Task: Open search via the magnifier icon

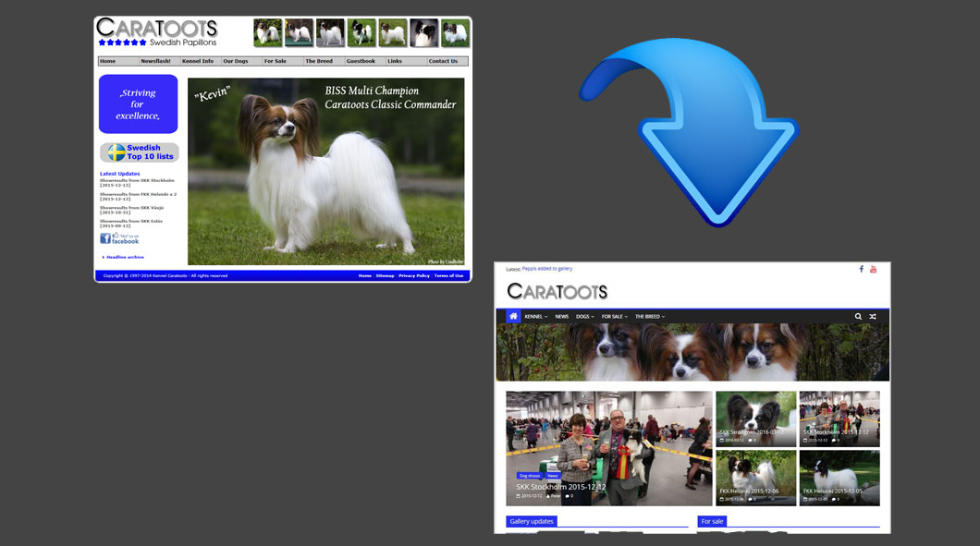Action: (858, 317)
